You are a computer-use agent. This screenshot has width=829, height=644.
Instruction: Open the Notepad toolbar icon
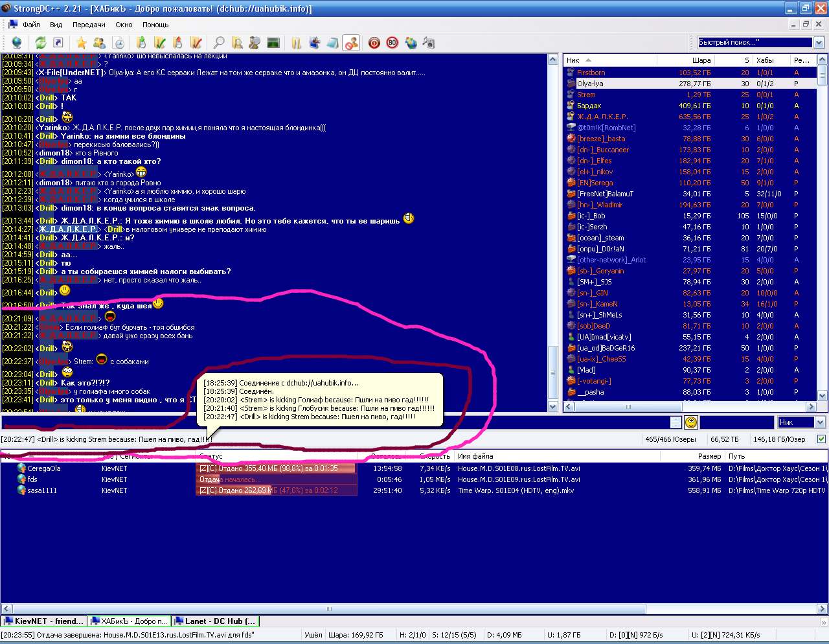(332, 43)
